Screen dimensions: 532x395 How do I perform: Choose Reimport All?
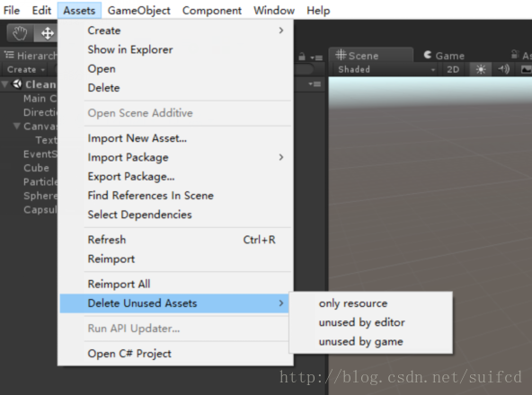tap(175, 284)
